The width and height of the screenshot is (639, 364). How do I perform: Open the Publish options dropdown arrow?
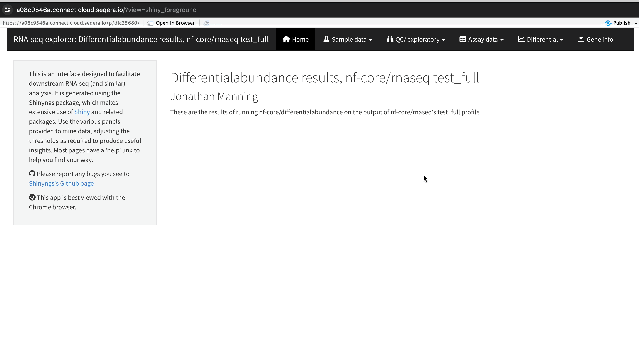(636, 23)
